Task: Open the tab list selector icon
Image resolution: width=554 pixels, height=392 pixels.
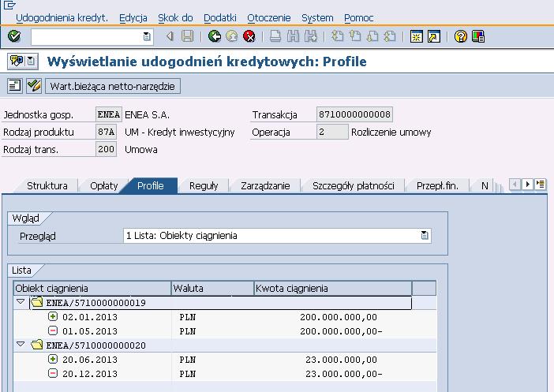Action: [x=541, y=184]
